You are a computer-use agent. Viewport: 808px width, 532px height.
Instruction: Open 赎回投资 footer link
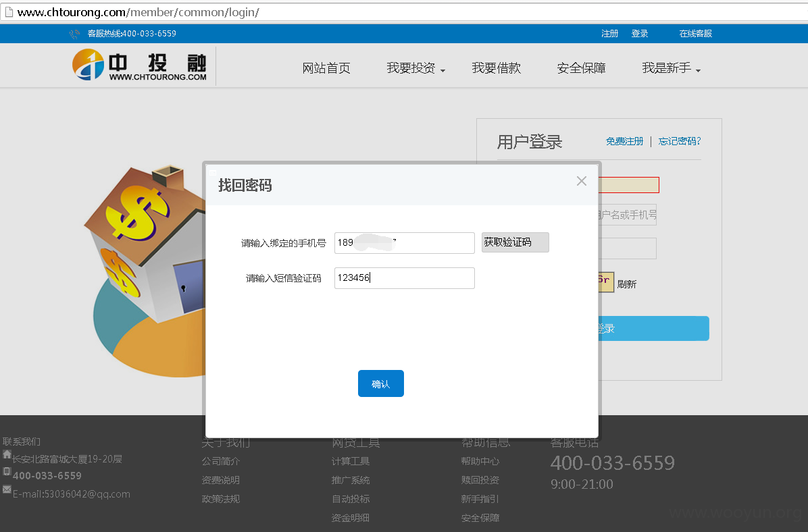pos(480,480)
